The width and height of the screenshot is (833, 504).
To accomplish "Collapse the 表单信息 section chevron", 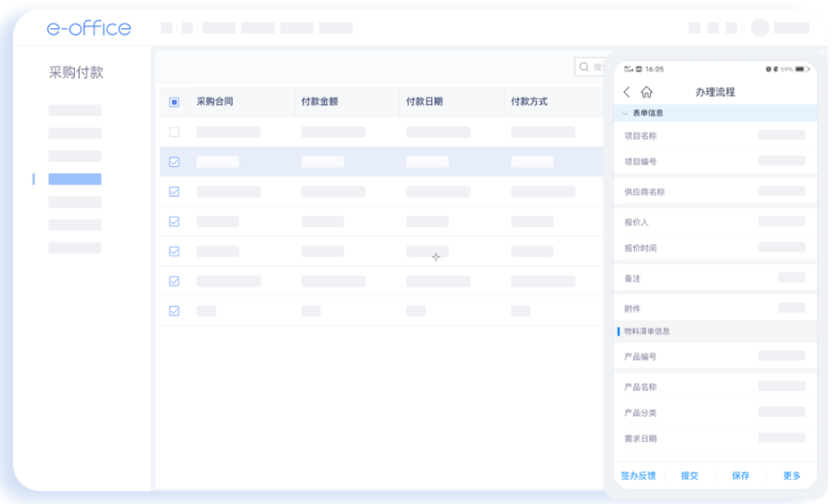I will pyautogui.click(x=625, y=113).
